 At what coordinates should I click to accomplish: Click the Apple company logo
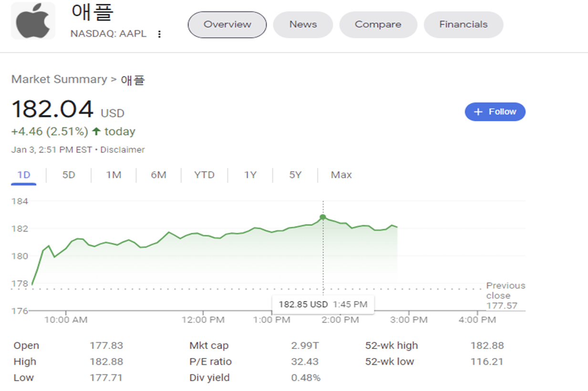(x=32, y=21)
